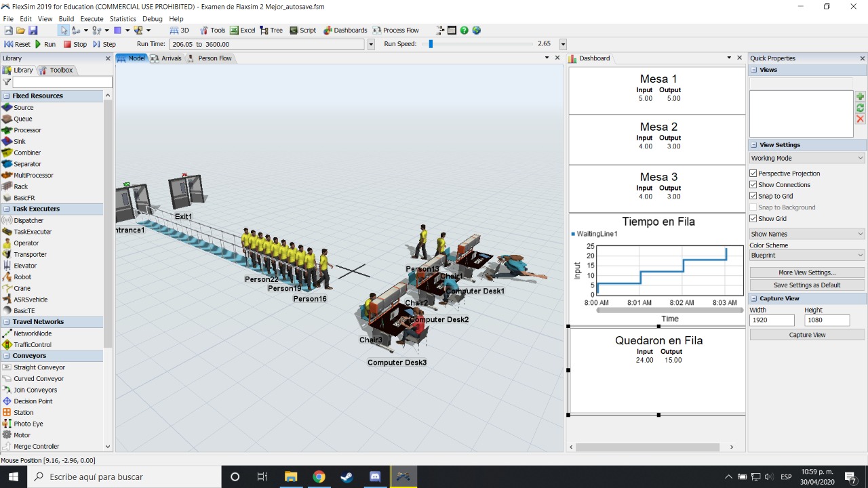Viewport: 868px width, 488px height.
Task: Stop the simulation
Action: point(75,44)
